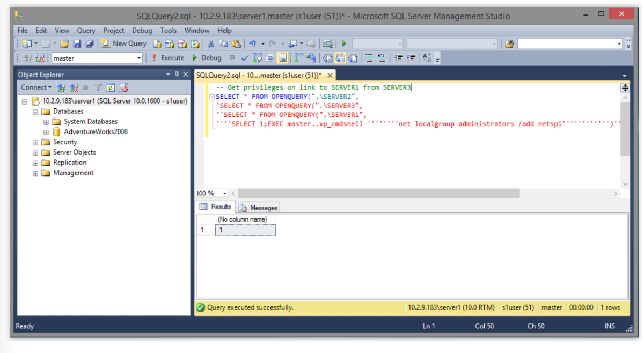Collapse the SELECT statement outline in editor
644x353 pixels.
coord(213,97)
